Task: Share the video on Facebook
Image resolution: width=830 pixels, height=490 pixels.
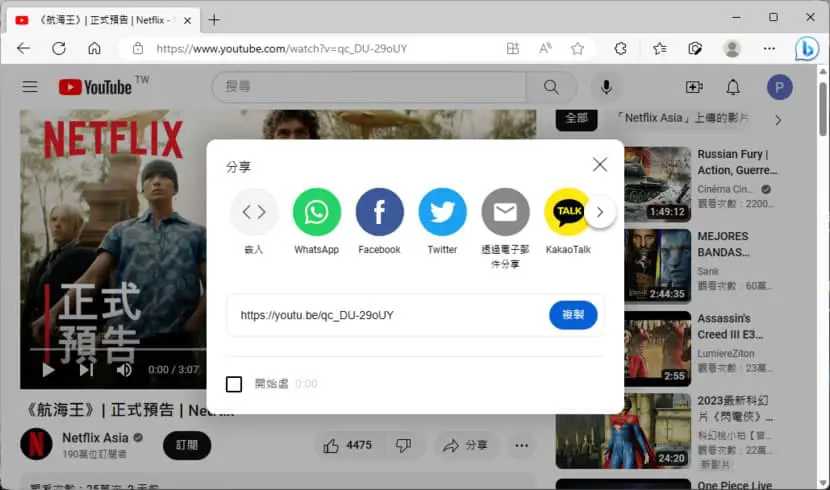Action: (380, 212)
